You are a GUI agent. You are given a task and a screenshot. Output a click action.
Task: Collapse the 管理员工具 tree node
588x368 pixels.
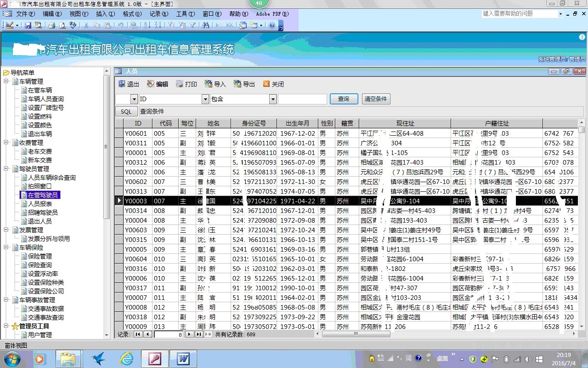click(6, 326)
